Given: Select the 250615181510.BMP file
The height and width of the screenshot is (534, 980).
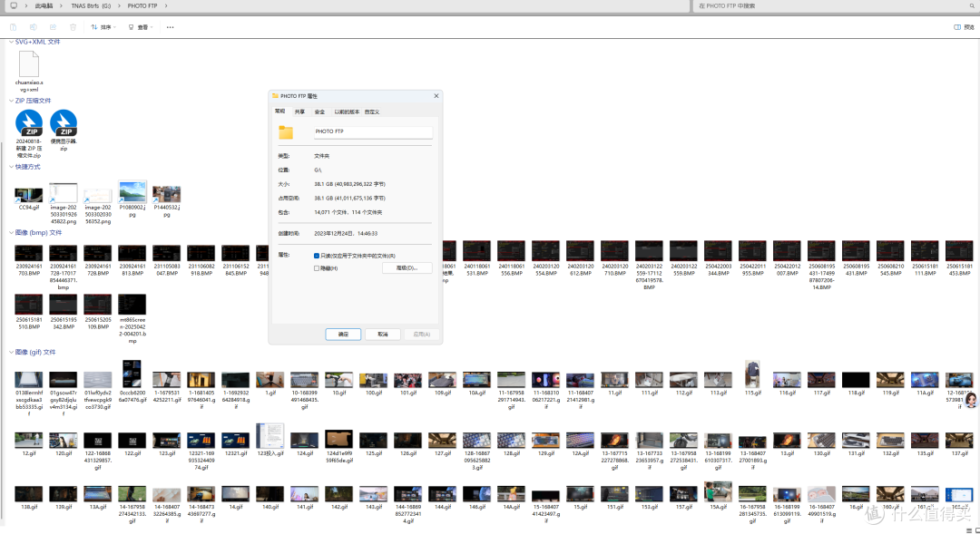Looking at the screenshot, I should (x=29, y=304).
